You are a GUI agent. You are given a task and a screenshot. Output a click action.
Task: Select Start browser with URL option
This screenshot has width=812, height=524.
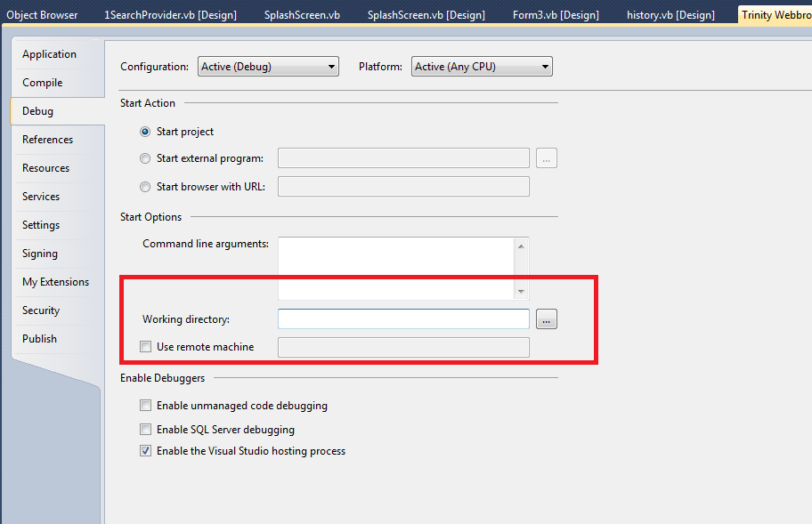click(145, 187)
